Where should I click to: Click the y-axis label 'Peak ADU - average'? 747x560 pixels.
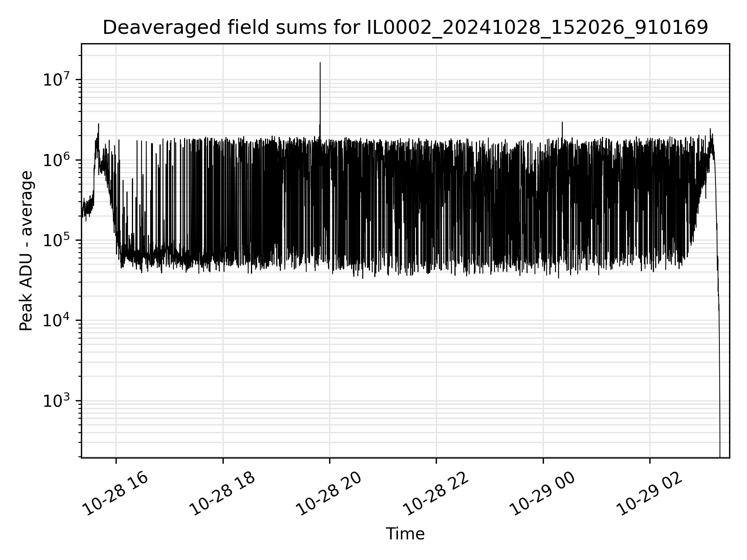26,251
